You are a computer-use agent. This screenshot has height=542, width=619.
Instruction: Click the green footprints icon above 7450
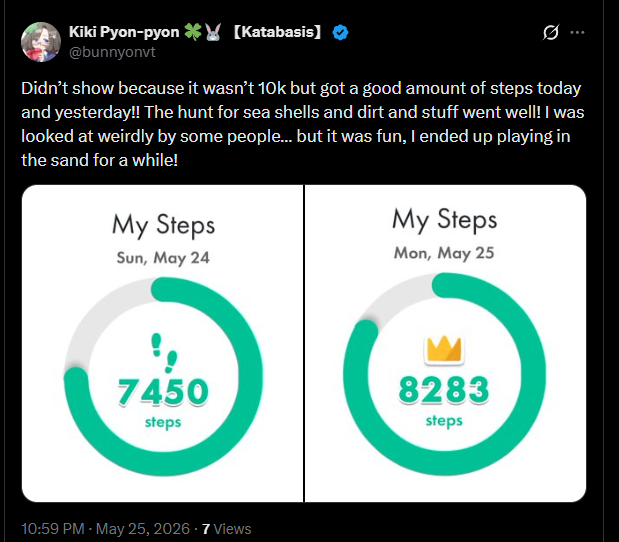pyautogui.click(x=164, y=353)
